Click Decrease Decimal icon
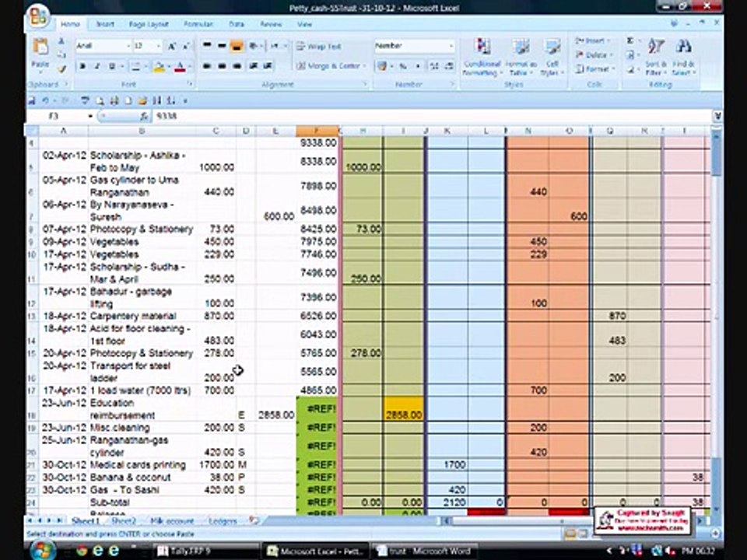This screenshot has width=747, height=560. point(449,66)
